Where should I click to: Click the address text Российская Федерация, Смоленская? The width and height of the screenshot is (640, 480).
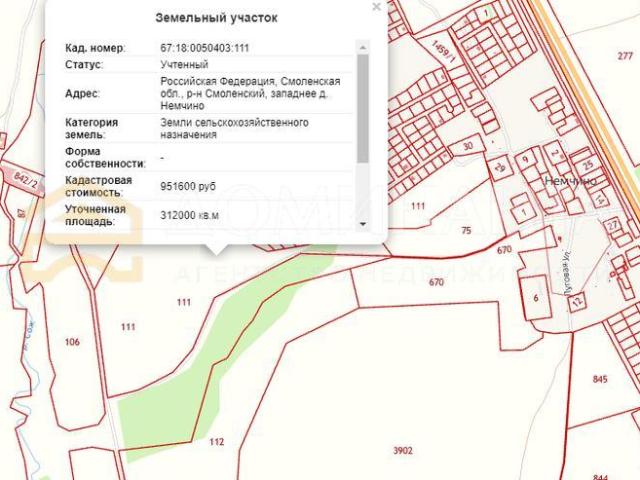click(x=250, y=81)
